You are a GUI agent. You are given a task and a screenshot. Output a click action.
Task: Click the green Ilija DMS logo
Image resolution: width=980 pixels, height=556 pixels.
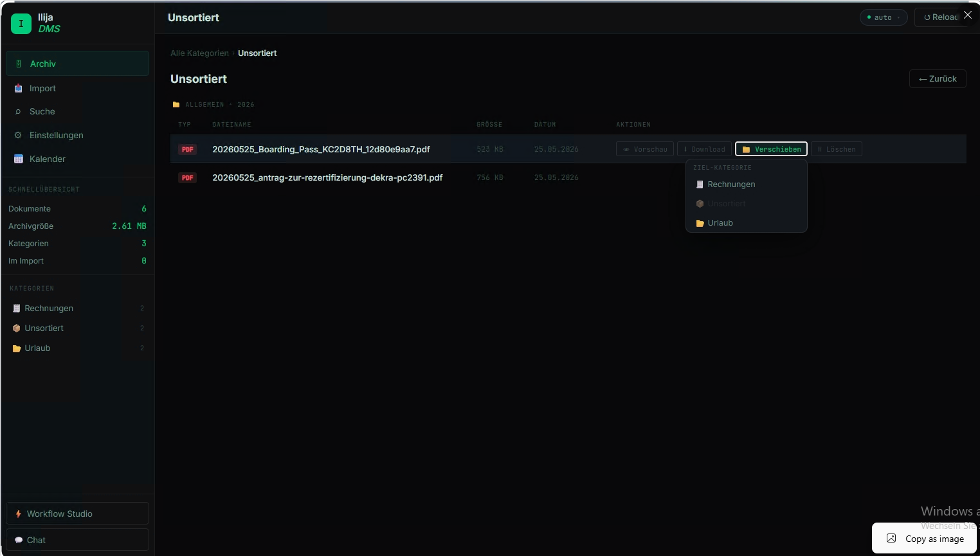point(21,24)
